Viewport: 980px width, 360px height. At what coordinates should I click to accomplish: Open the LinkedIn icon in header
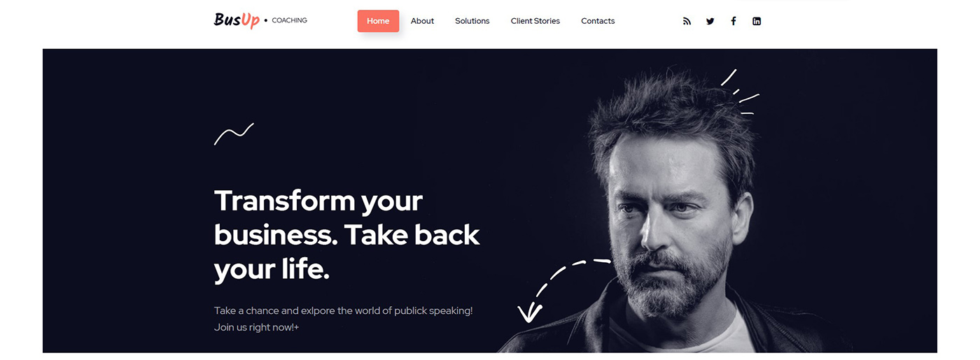tap(757, 21)
